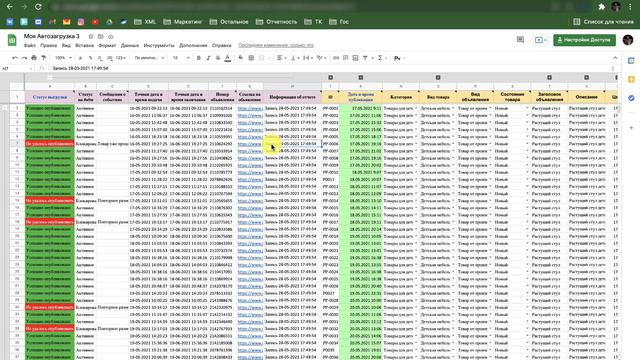Decrease decimal places
The width and height of the screenshot is (640, 360).
pos(100,58)
